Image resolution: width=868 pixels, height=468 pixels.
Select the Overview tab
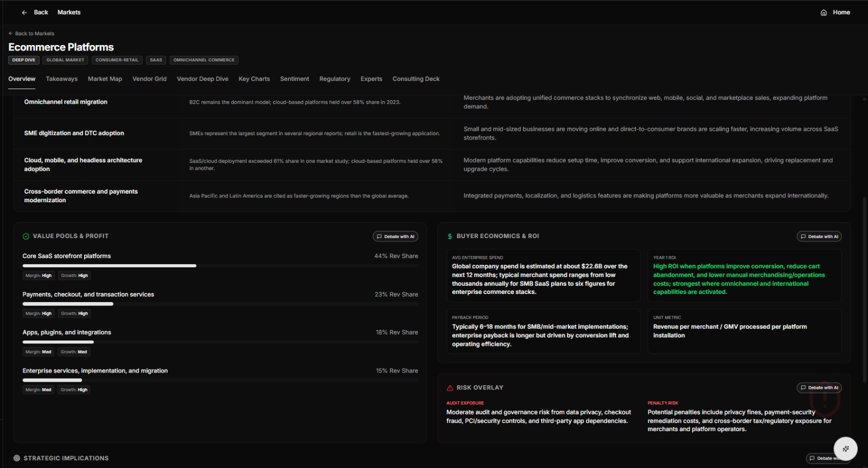coord(22,79)
